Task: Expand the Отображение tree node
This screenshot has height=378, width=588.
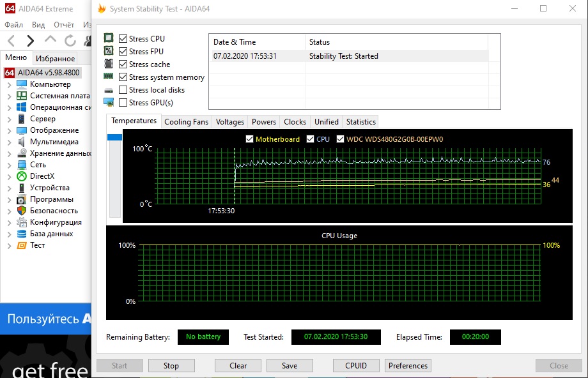Action: coord(10,131)
